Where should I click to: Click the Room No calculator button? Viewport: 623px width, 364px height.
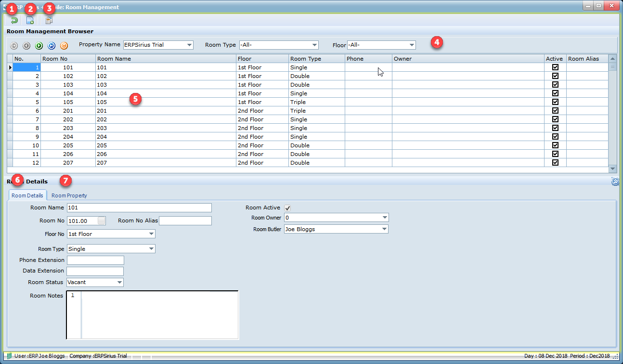[x=102, y=221]
